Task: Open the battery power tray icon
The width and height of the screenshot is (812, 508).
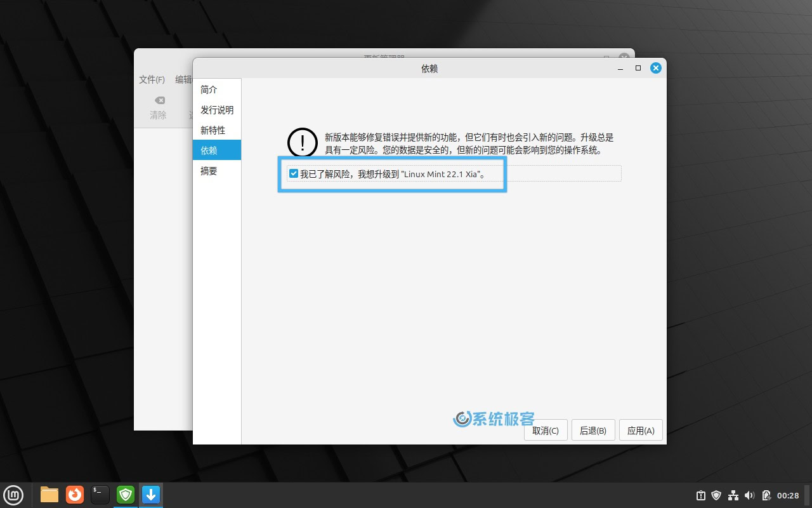Action: point(766,495)
